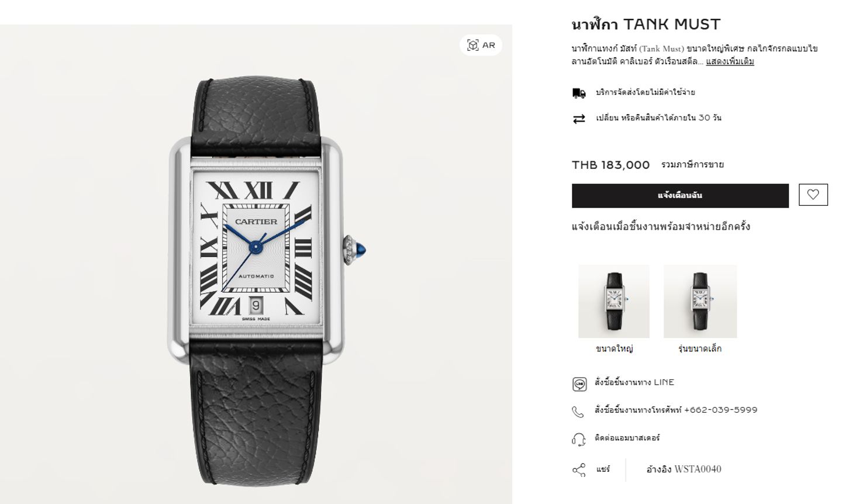Image resolution: width=842 pixels, height=504 pixels.
Task: Click the ขนาดใหญ่ size label
Action: pyautogui.click(x=614, y=349)
